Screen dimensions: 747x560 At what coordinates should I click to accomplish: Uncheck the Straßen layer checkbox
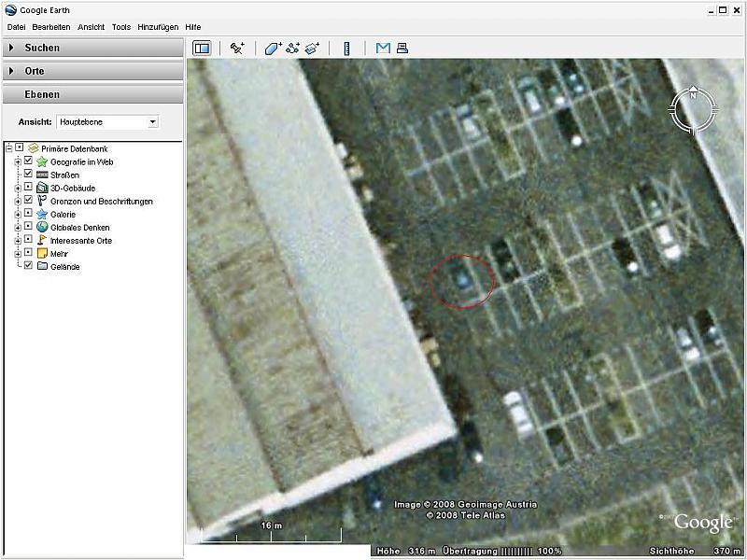[x=28, y=175]
